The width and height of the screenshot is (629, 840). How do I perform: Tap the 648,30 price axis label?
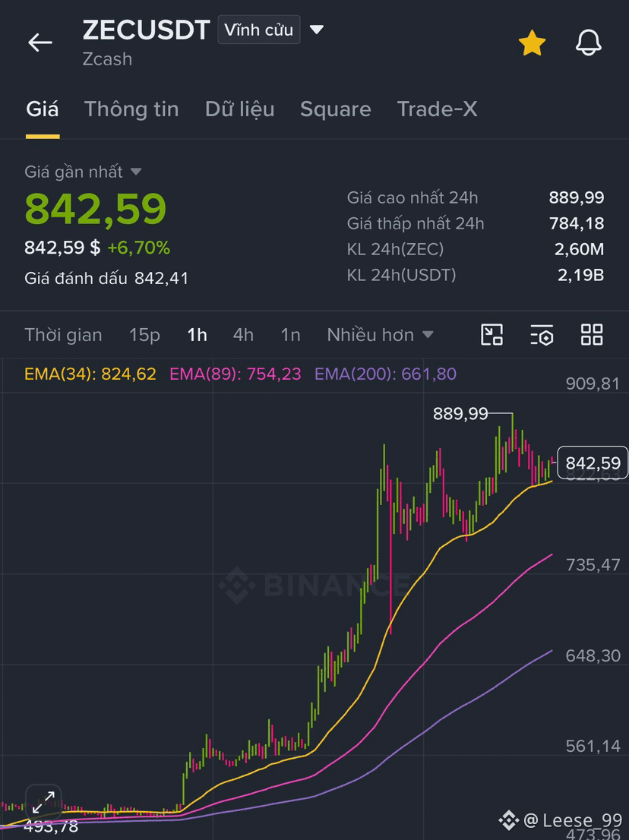click(x=593, y=655)
